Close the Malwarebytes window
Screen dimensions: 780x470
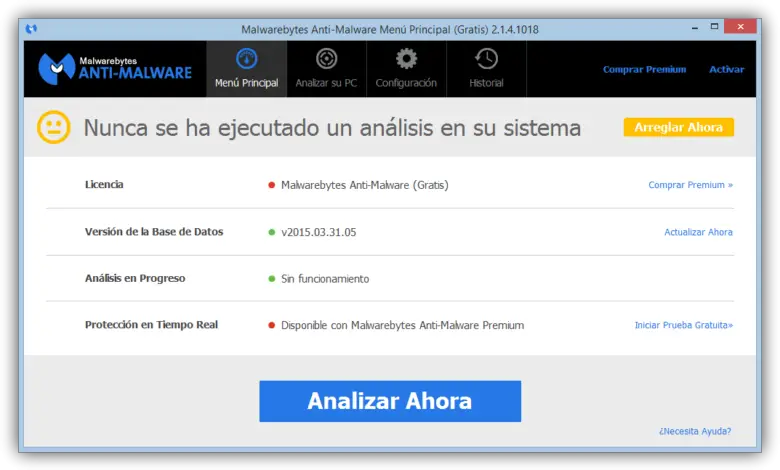pyautogui.click(x=740, y=27)
